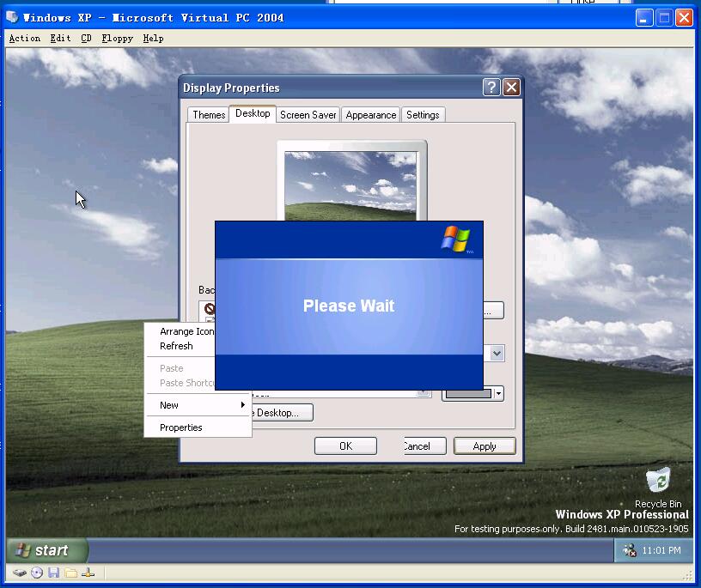Image resolution: width=701 pixels, height=588 pixels.
Task: Click the shared folders status icon
Action: (x=70, y=573)
